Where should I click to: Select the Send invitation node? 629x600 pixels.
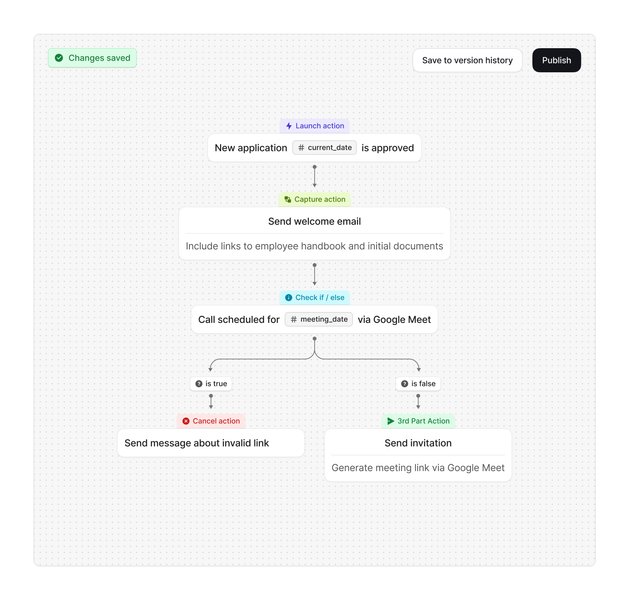tap(418, 455)
